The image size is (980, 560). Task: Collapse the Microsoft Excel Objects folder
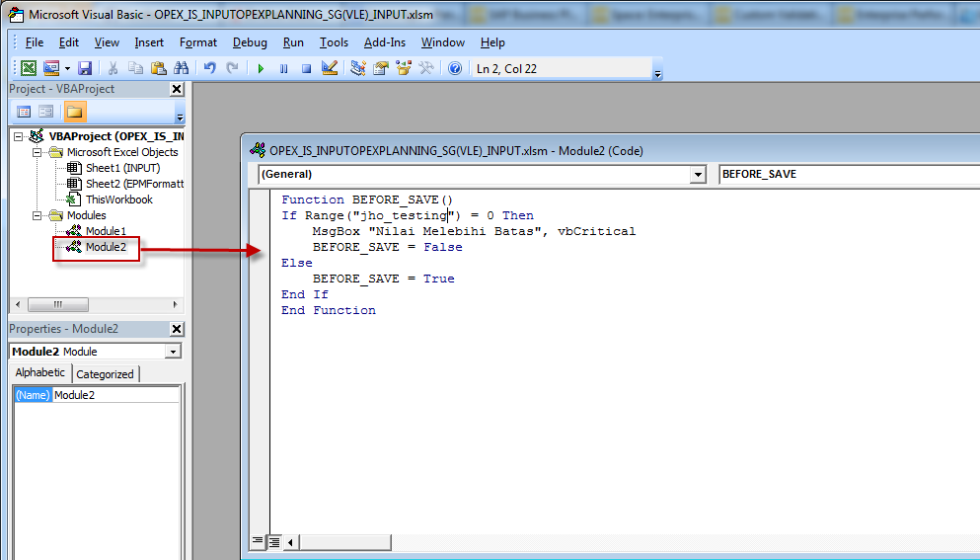tap(37, 152)
